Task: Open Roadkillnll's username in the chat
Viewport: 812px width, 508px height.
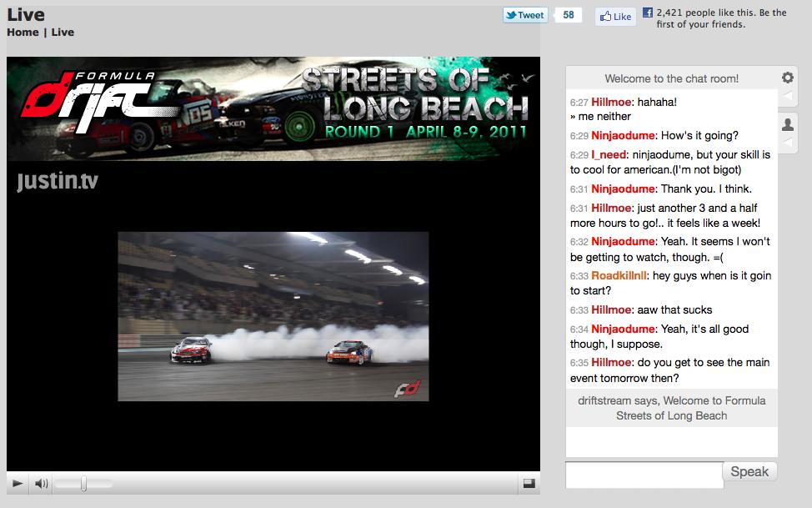Action: point(619,276)
